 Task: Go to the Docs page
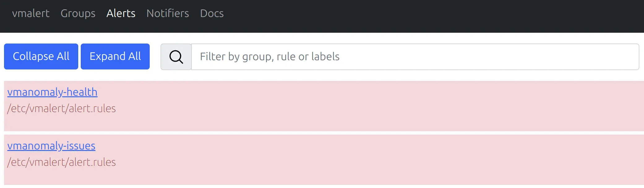[212, 13]
